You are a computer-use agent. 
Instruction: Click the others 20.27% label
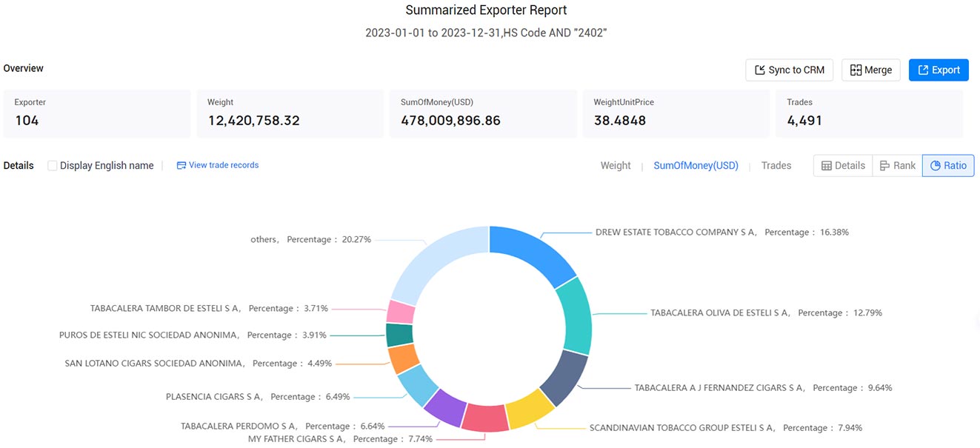click(x=310, y=239)
